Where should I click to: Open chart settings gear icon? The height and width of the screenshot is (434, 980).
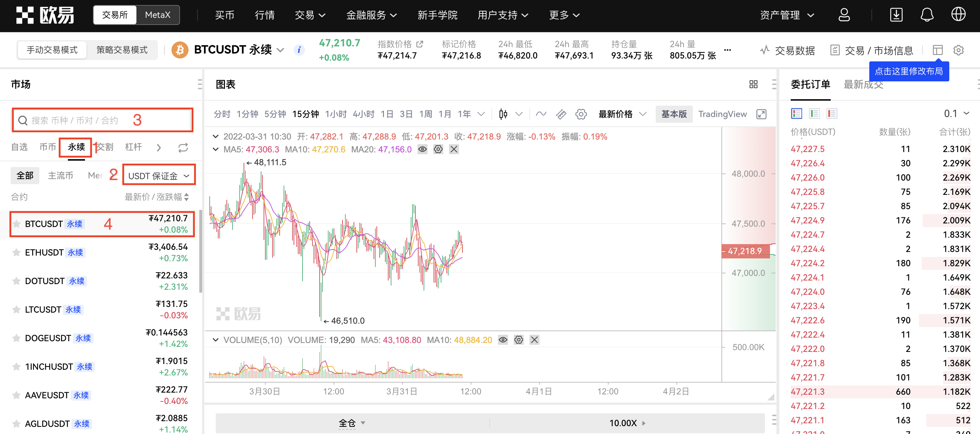581,114
